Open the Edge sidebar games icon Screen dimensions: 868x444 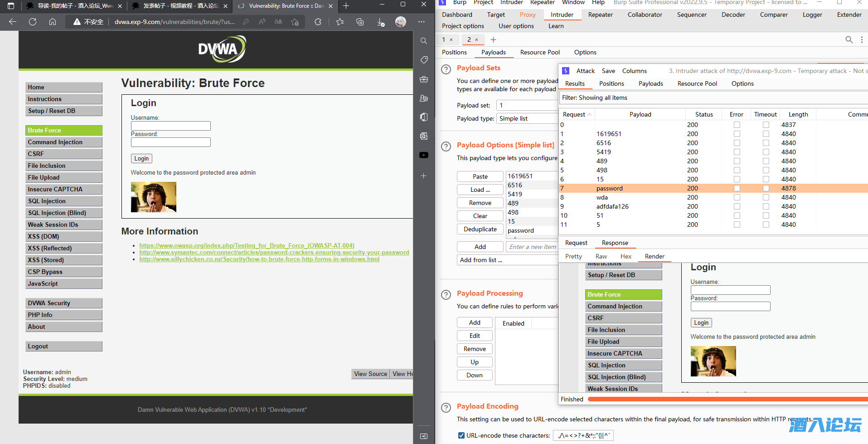coord(424,98)
